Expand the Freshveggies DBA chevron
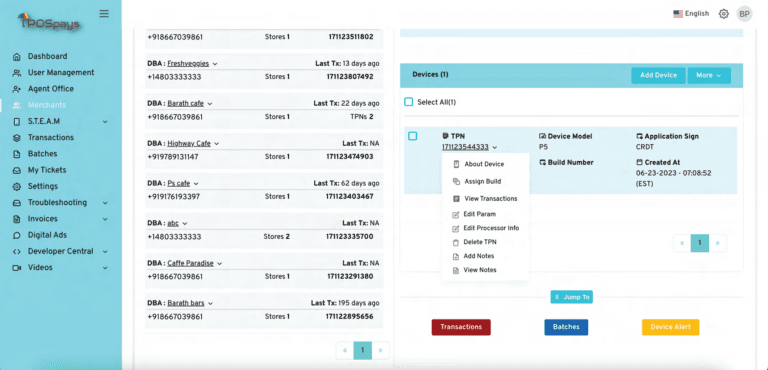Image resolution: width=768 pixels, height=370 pixels. [x=215, y=64]
